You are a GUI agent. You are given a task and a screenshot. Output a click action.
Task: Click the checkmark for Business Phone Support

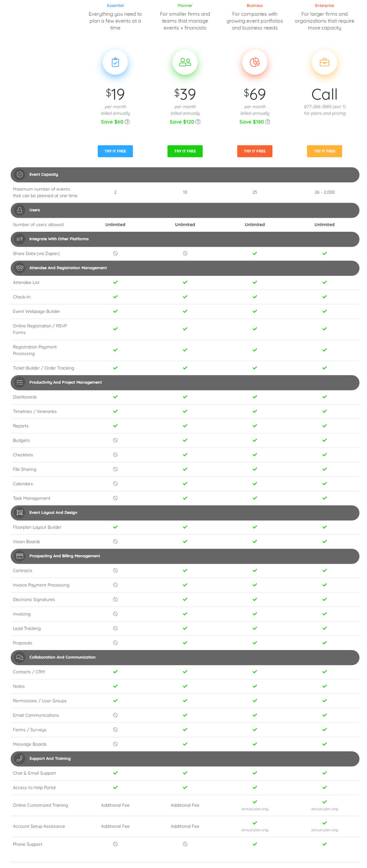(x=254, y=844)
